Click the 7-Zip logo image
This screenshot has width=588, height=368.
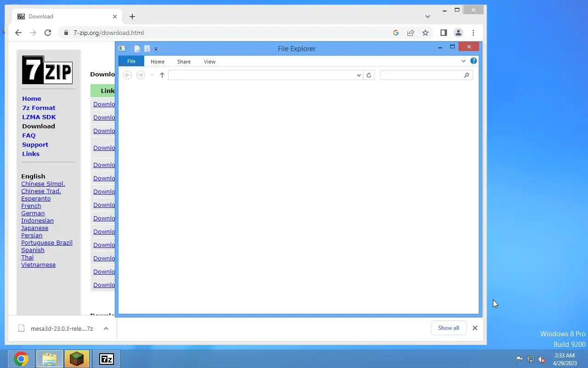tap(47, 70)
